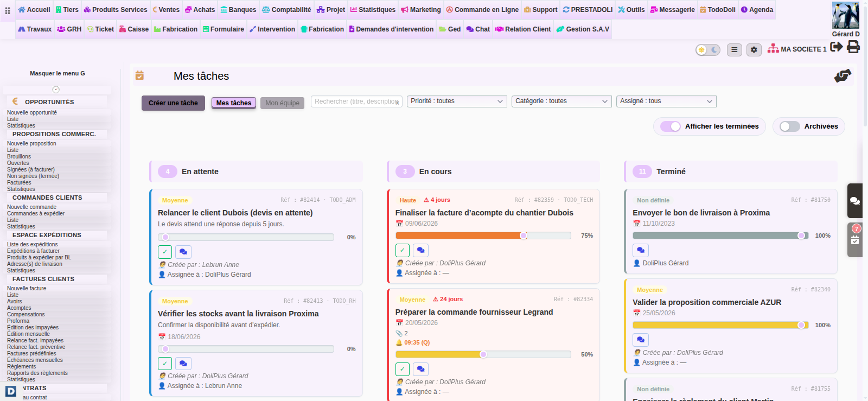
Task: Click the attachment count on Legrand task
Action: click(402, 333)
